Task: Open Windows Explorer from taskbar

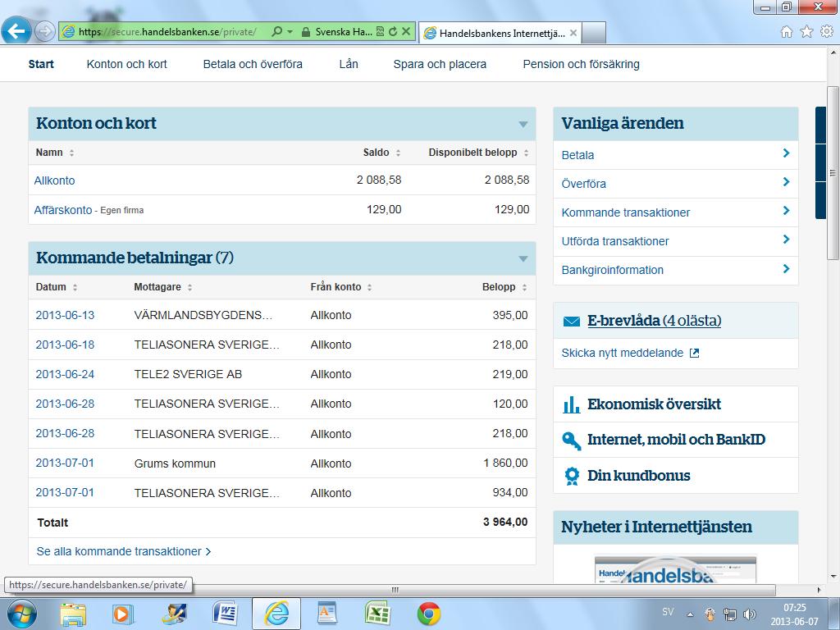Action: click(73, 614)
